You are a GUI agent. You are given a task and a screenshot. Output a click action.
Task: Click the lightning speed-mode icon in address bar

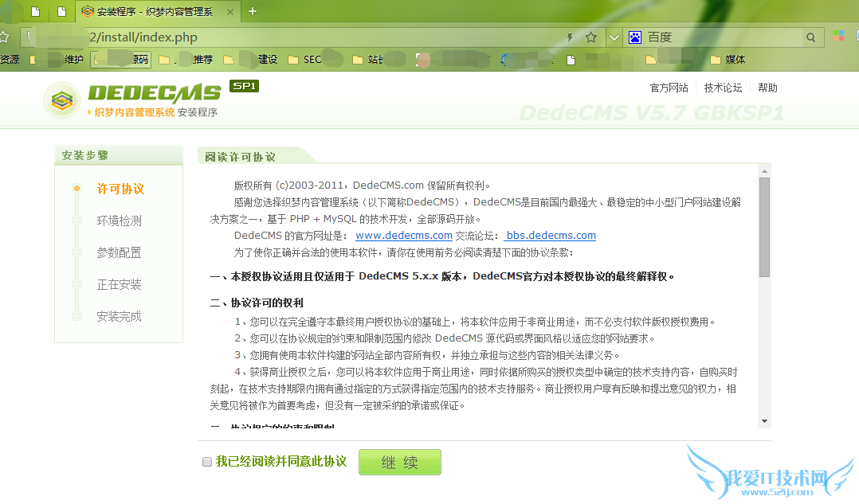pyautogui.click(x=569, y=37)
